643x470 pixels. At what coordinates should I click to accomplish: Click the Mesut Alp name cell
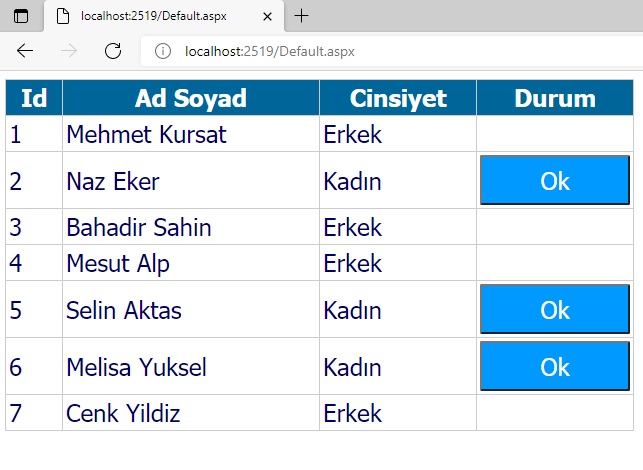(191, 263)
